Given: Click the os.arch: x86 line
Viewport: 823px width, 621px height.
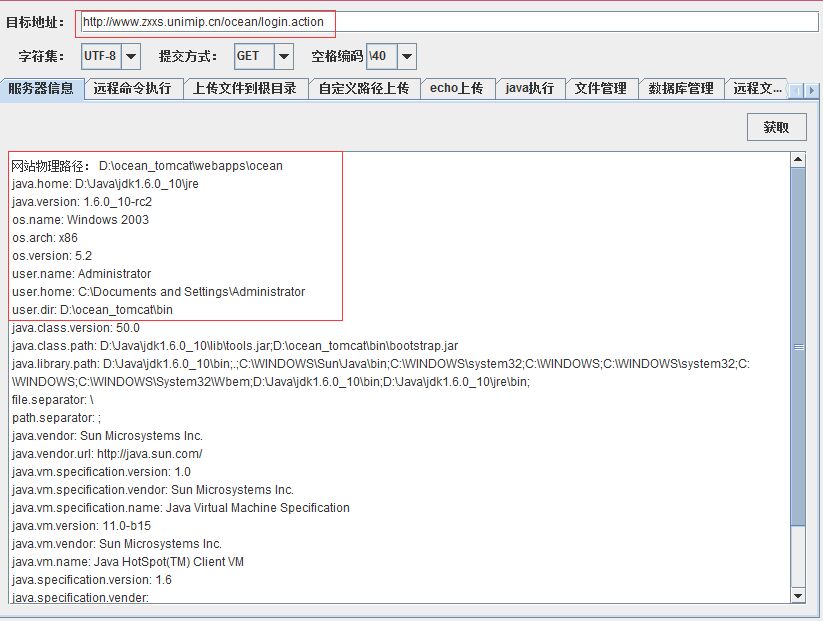Looking at the screenshot, I should pyautogui.click(x=45, y=238).
